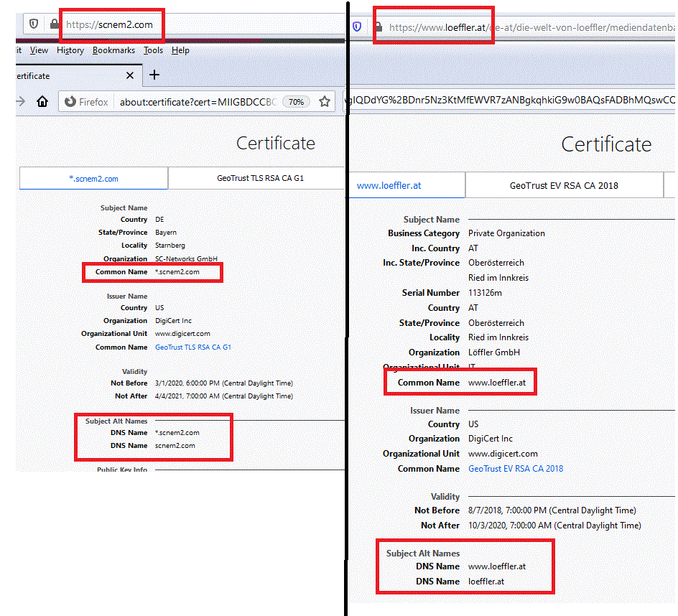Click the padlock icon beside https://www.loeffler.at
The image size is (678, 616).
coord(379,27)
